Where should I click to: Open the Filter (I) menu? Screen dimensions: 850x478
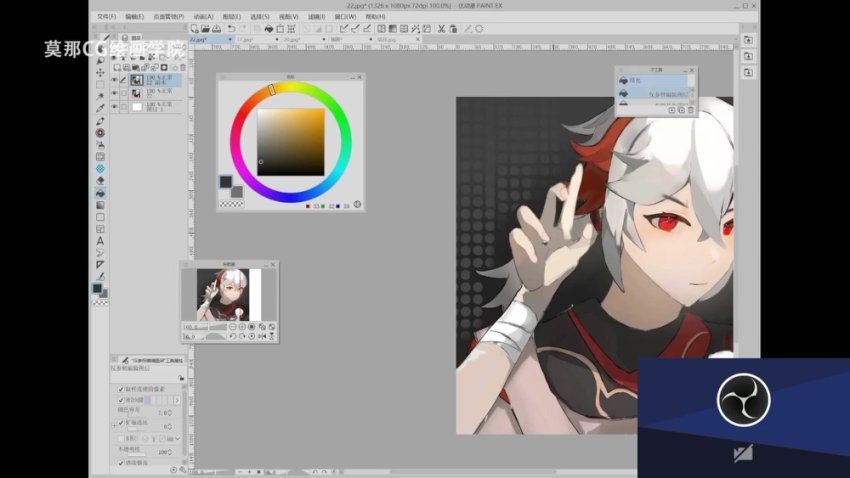click(316, 17)
